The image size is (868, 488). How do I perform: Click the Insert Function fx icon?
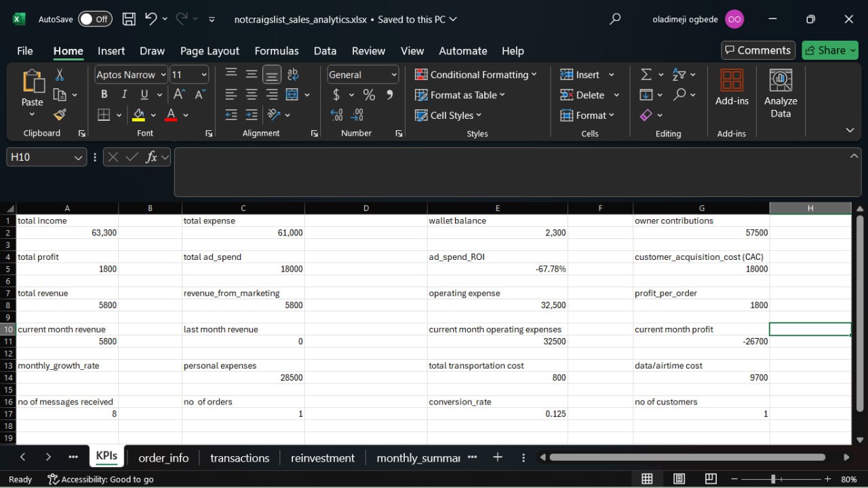click(x=151, y=157)
